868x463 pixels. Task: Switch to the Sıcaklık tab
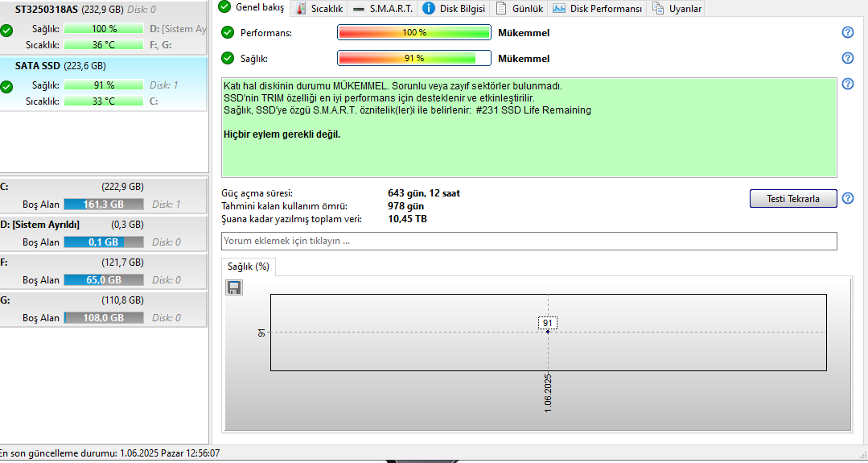point(319,8)
